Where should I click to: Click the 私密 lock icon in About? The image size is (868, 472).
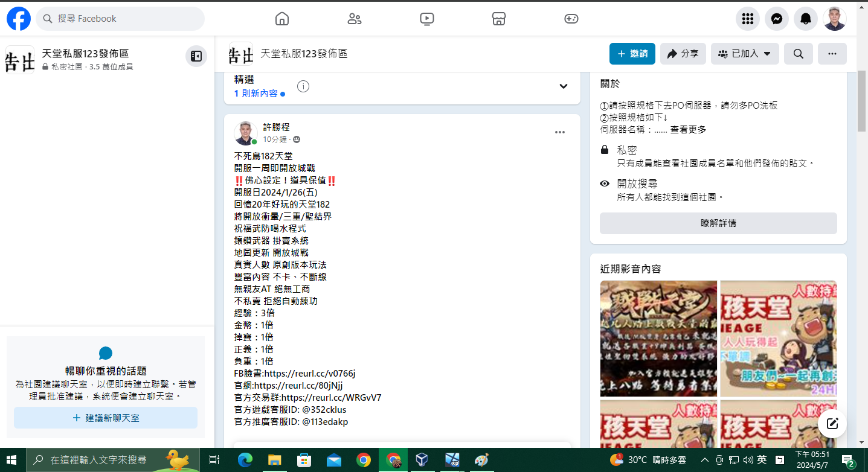coord(605,150)
